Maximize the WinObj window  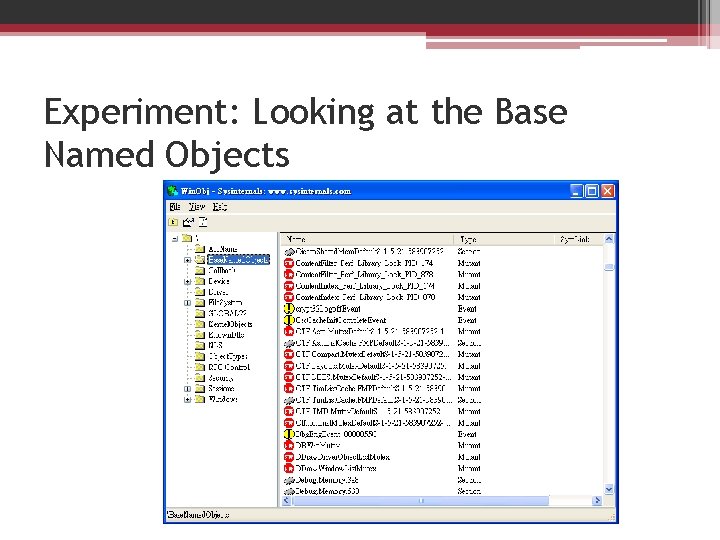tap(592, 191)
